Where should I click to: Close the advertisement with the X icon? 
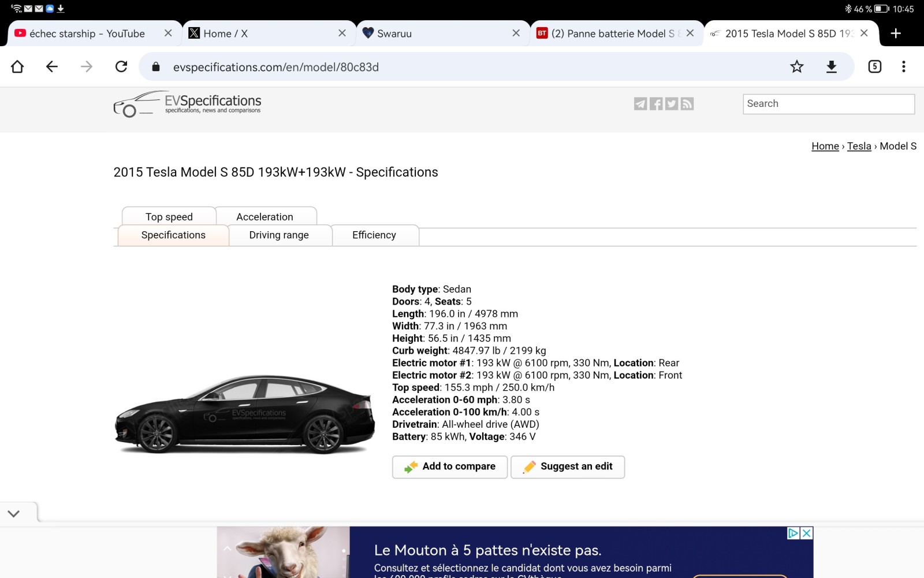click(x=807, y=533)
